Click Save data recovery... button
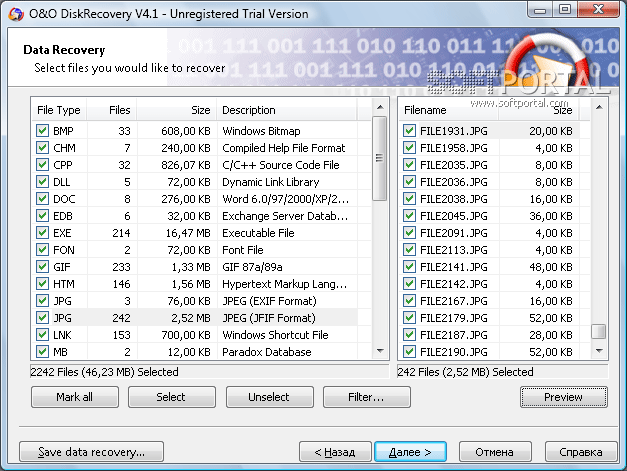The height and width of the screenshot is (471, 627). point(92,452)
